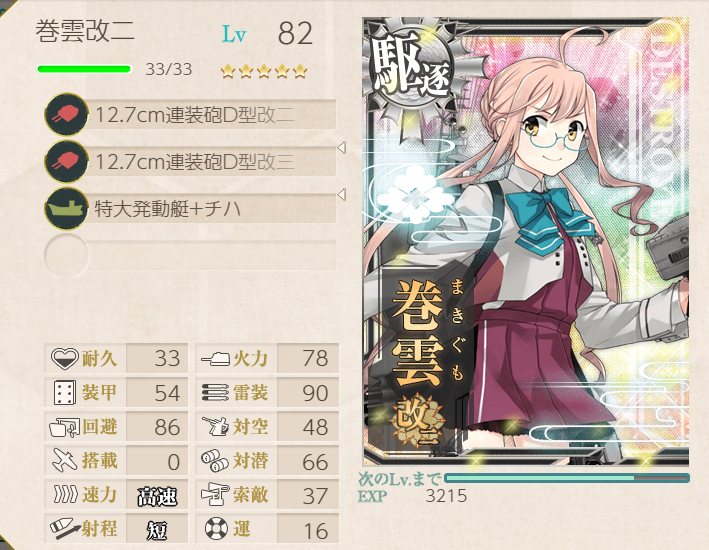Image resolution: width=709 pixels, height=550 pixels.
Task: Click the airplane icon beside 搭載
Action: click(x=65, y=460)
